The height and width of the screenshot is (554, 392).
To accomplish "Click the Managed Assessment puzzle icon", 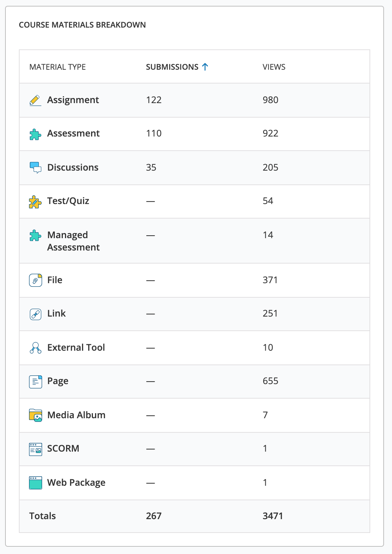I will [35, 236].
